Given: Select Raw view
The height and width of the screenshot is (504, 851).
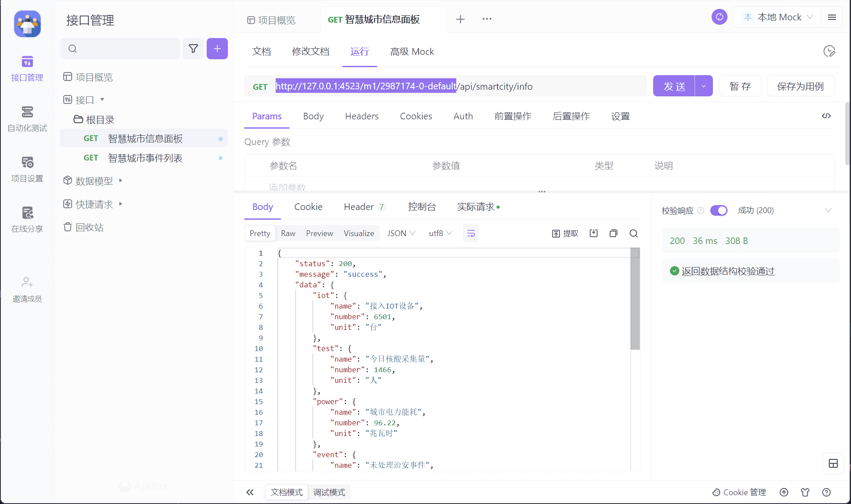Looking at the screenshot, I should click(x=288, y=233).
